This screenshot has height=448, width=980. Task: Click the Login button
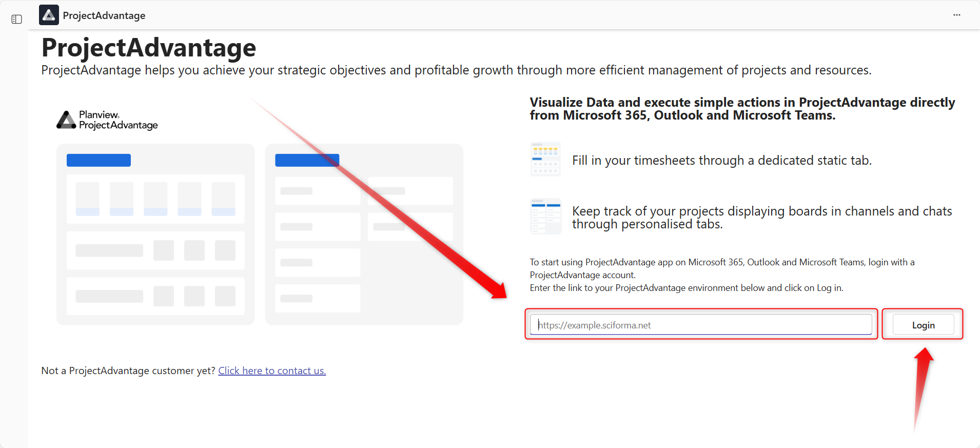tap(923, 325)
